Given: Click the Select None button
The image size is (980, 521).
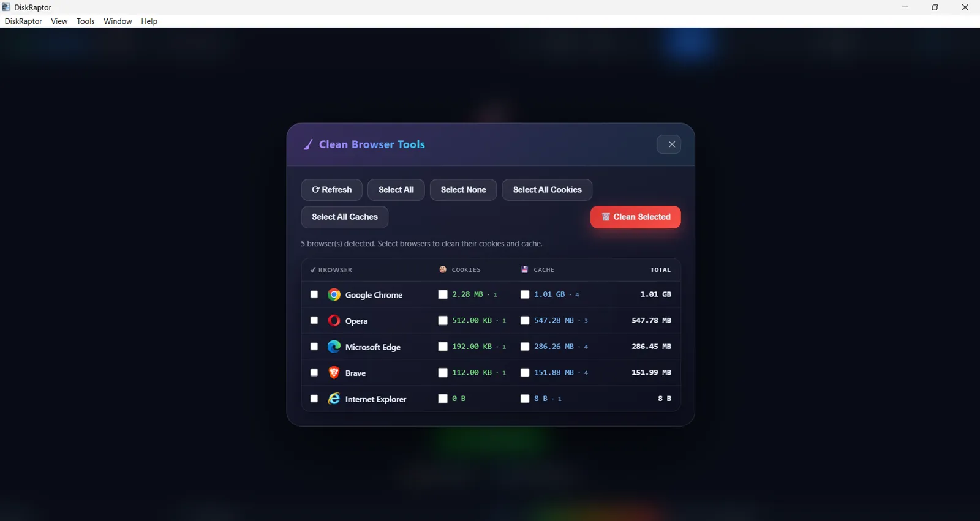Looking at the screenshot, I should (463, 190).
